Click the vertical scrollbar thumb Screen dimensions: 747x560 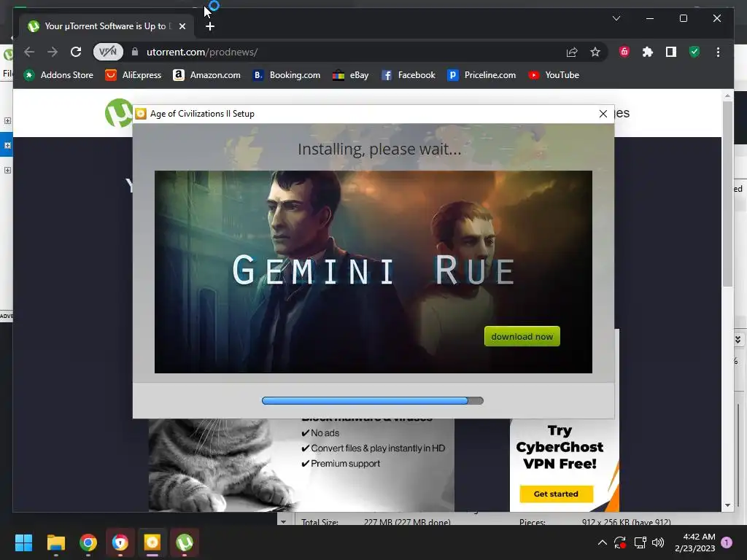pyautogui.click(x=727, y=193)
